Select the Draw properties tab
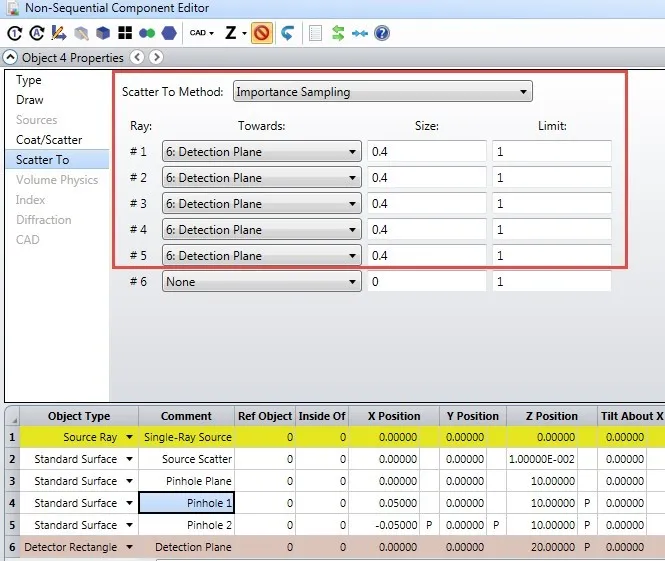The width and height of the screenshot is (665, 561). 30,100
